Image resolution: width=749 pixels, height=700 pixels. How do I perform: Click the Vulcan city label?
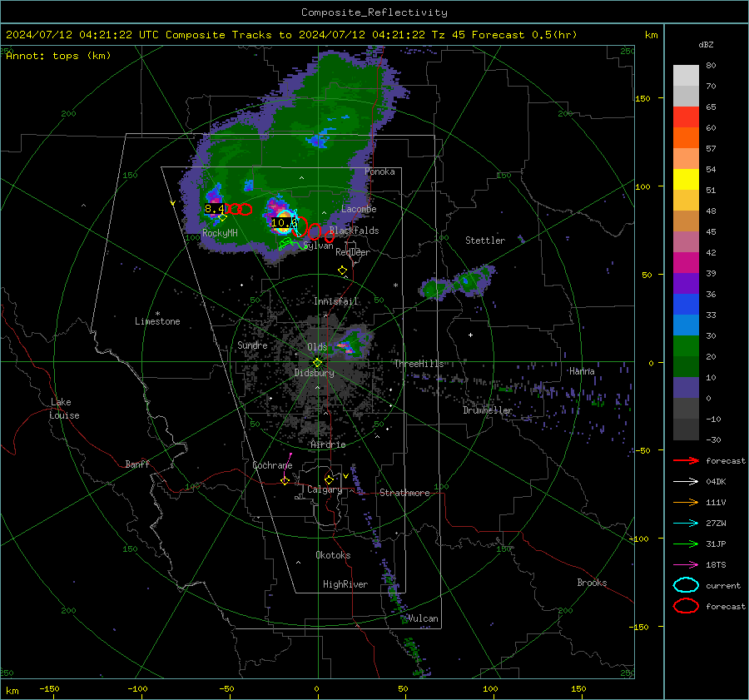coord(423,618)
